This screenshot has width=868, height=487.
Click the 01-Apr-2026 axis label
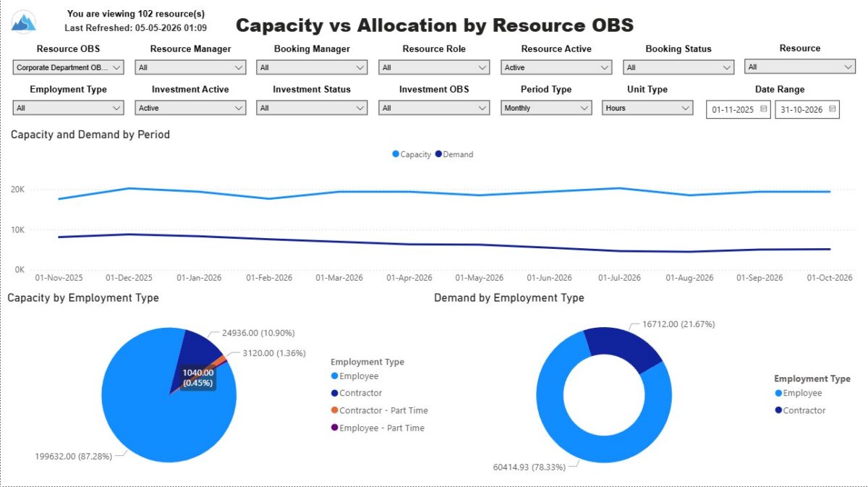point(409,278)
